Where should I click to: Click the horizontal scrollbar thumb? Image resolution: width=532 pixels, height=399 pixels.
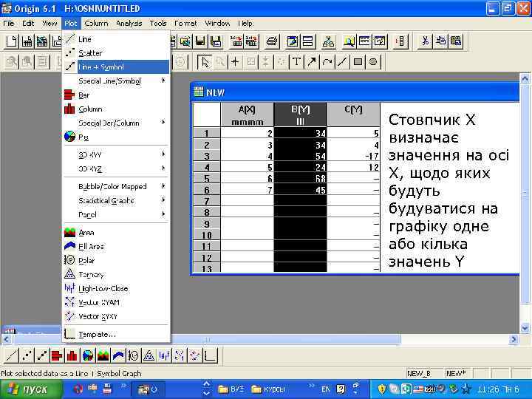[208, 339]
